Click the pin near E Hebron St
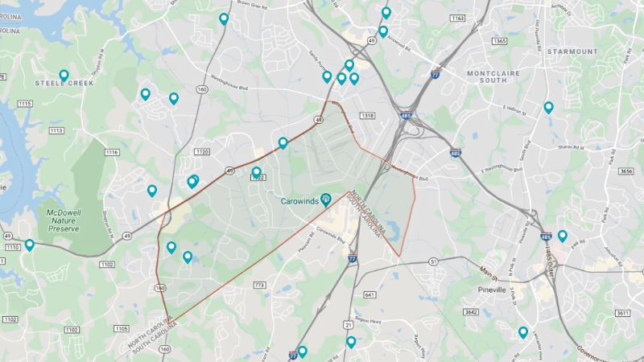644x362 pixels. click(548, 108)
